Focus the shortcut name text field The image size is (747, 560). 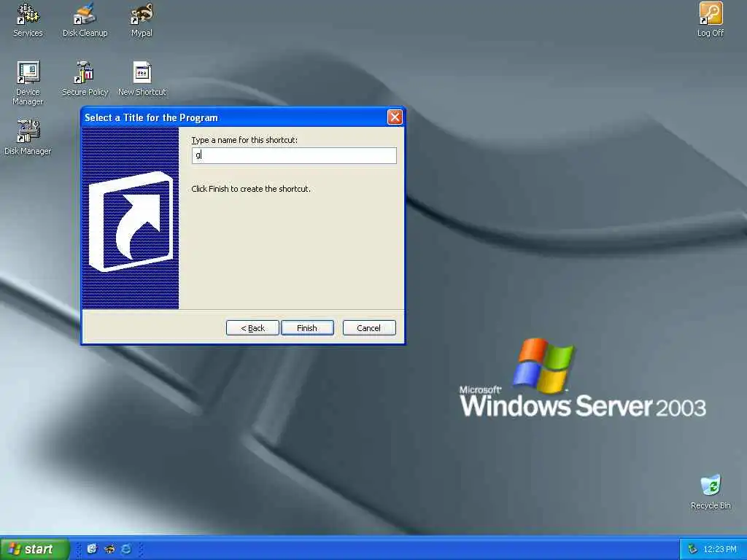click(294, 155)
